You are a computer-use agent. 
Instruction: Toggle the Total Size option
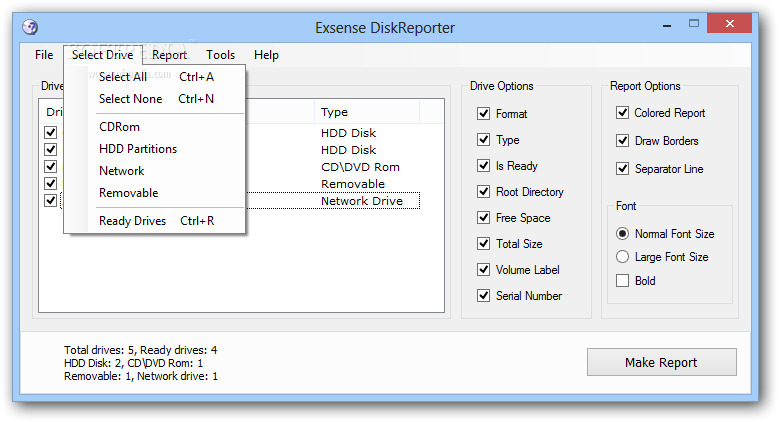coord(483,244)
